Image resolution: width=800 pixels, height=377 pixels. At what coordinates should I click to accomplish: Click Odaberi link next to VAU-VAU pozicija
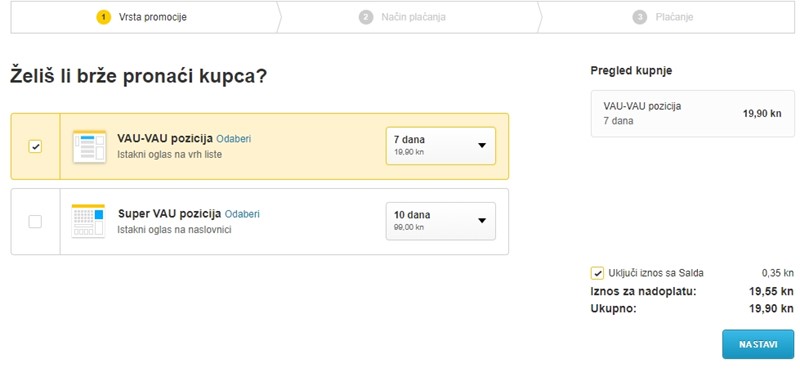[x=234, y=139]
